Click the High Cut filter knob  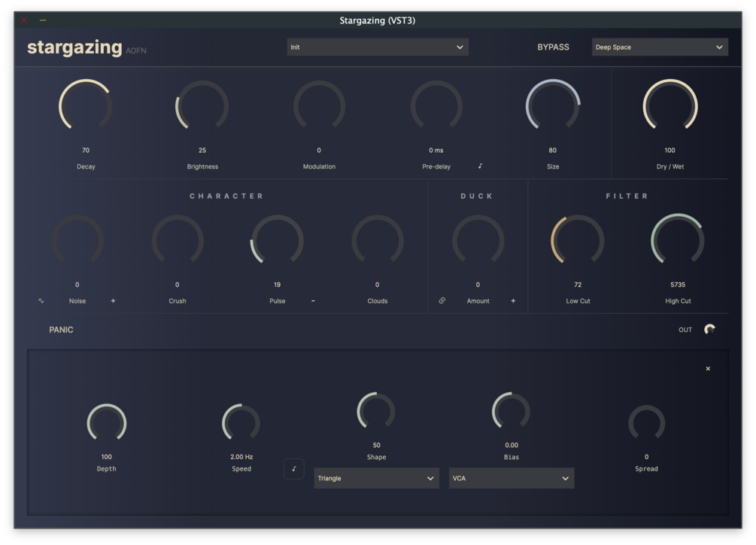[x=678, y=240]
